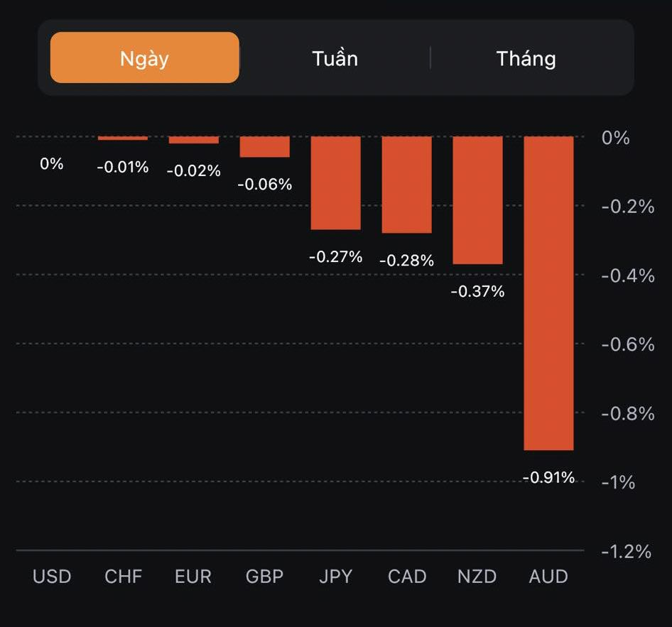
Task: Open the Tháng tab
Action: [x=526, y=58]
